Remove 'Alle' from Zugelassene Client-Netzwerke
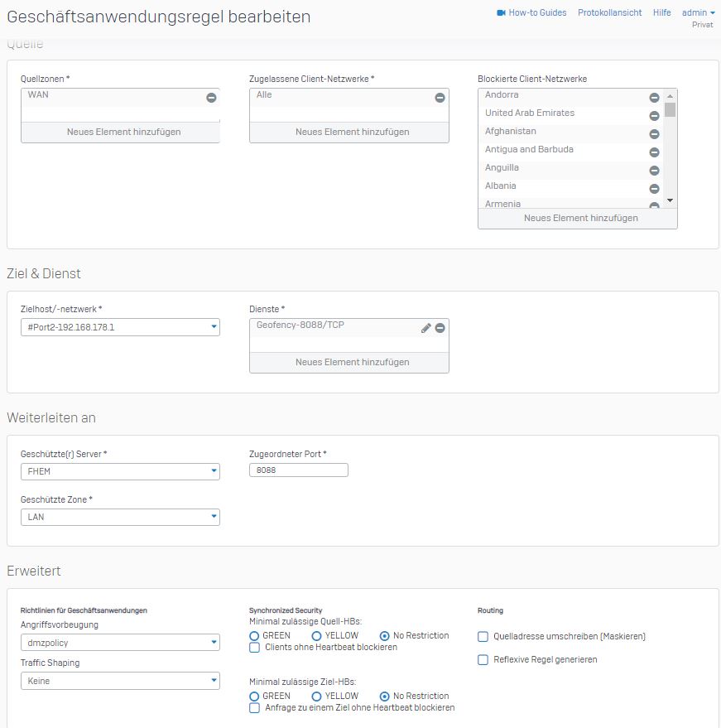Image resolution: width=721 pixels, height=728 pixels. (440, 98)
